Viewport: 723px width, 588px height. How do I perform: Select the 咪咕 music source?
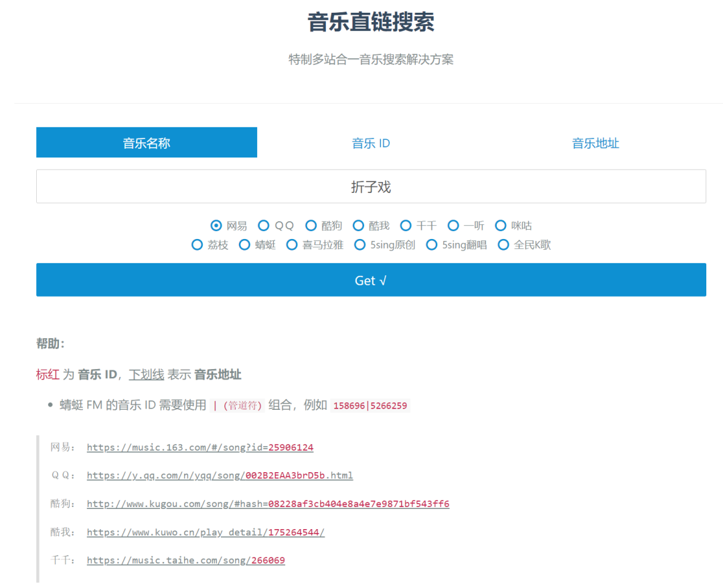click(x=501, y=226)
